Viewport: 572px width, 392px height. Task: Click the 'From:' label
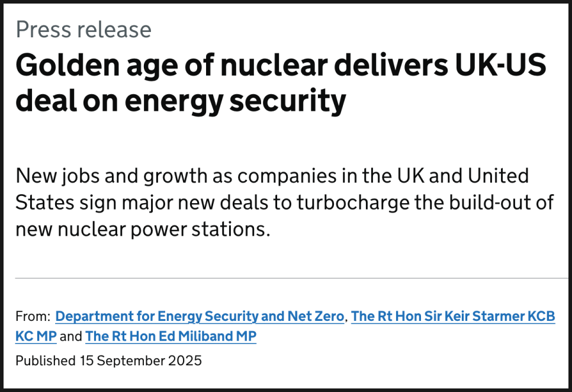[33, 316]
